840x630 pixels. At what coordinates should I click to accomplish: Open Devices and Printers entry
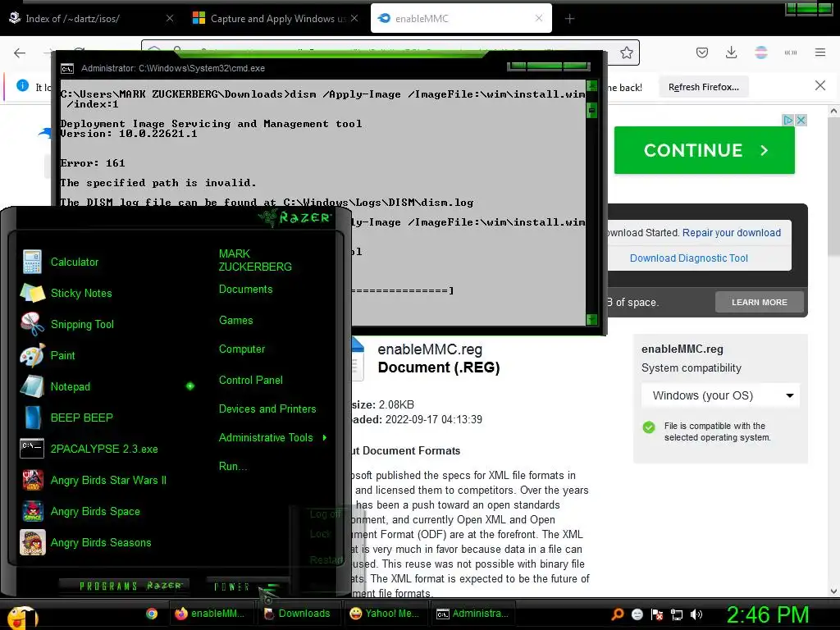[x=267, y=409]
